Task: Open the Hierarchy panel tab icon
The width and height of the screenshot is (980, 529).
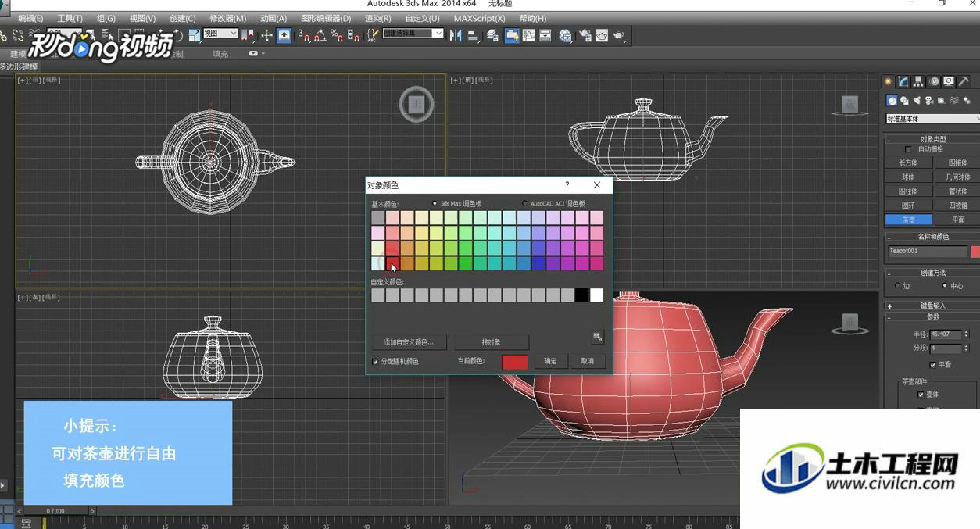Action: pos(918,81)
